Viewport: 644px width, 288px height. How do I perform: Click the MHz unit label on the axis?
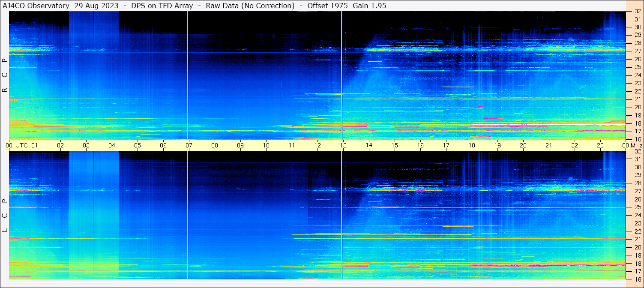pyautogui.click(x=635, y=145)
